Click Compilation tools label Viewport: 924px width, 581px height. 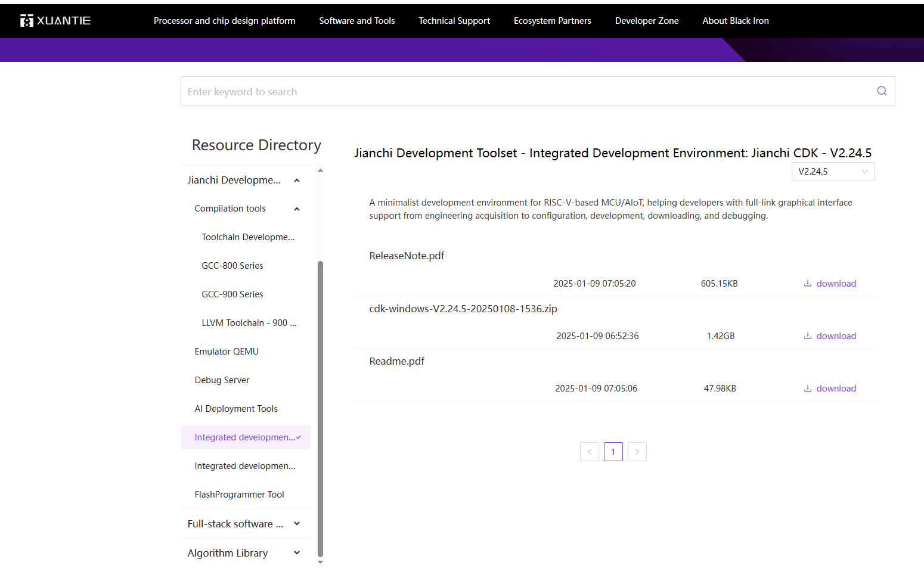[230, 209]
